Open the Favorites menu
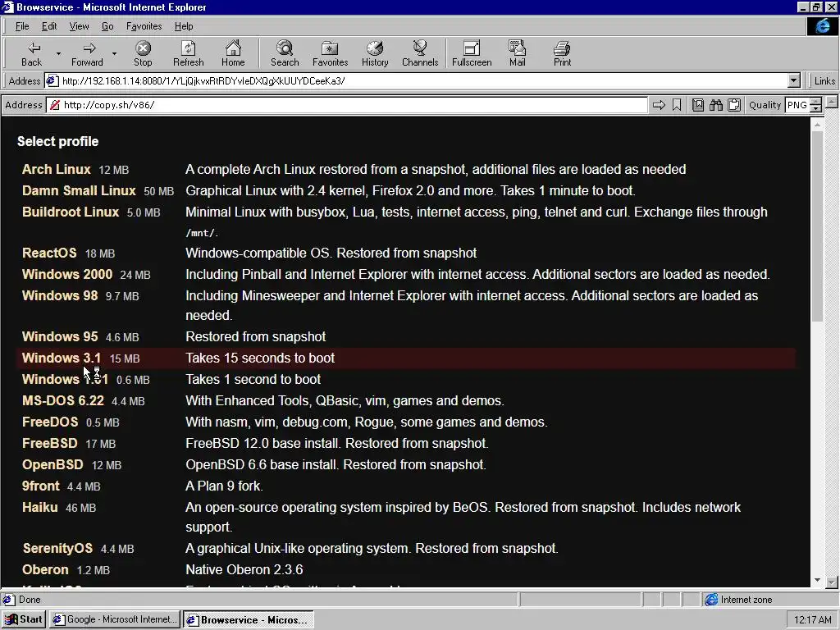 click(144, 26)
